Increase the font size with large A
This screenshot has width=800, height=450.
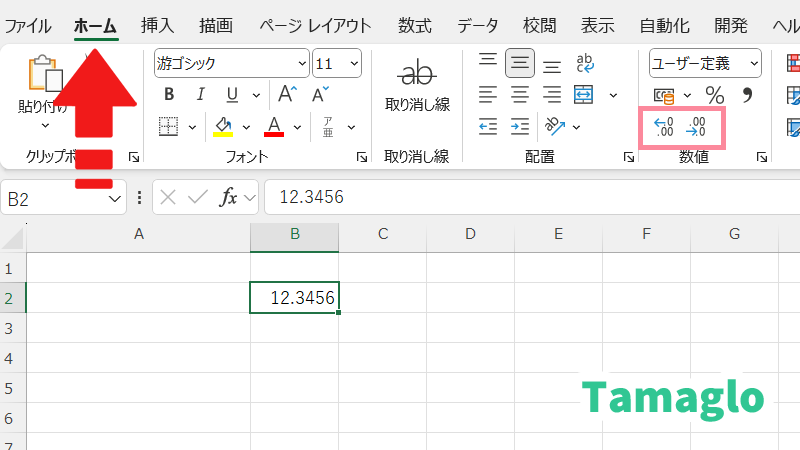click(287, 95)
